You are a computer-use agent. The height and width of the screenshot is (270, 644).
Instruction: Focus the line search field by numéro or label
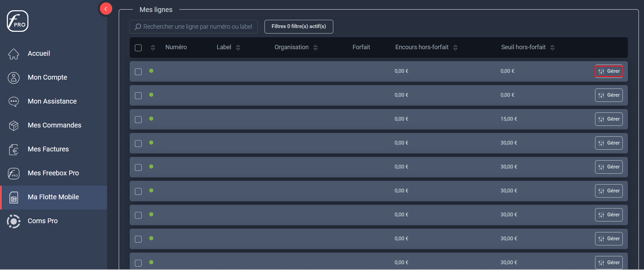[x=193, y=27]
